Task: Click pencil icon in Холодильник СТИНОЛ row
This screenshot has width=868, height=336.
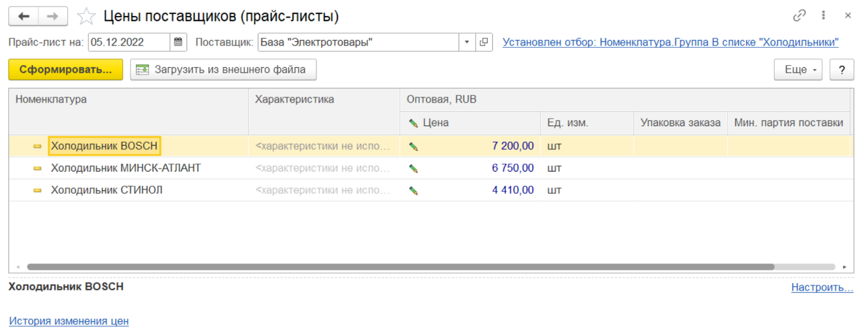Action: coord(413,190)
